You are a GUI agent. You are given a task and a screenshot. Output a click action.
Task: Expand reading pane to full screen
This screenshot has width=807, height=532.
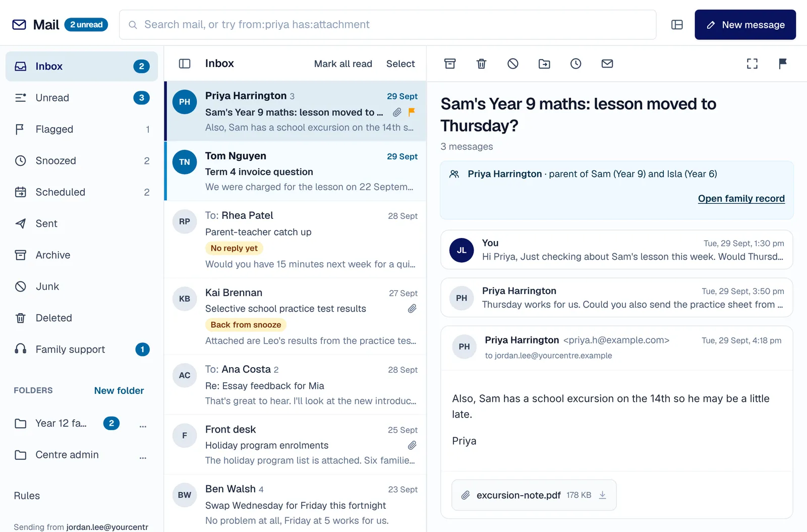click(x=752, y=64)
